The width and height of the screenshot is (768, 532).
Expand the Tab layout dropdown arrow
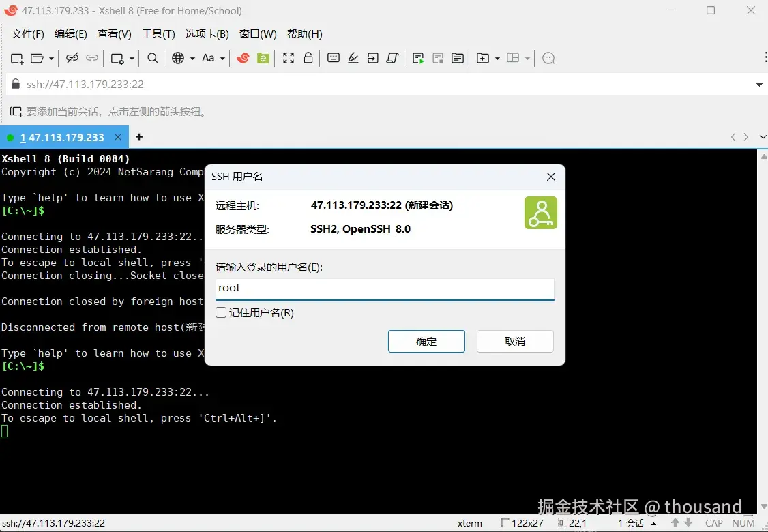click(527, 58)
